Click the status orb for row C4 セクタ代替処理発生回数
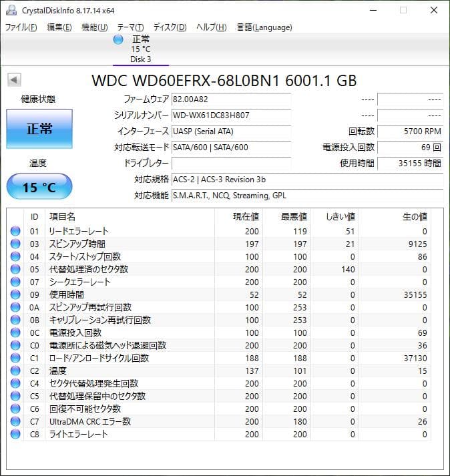The width and height of the screenshot is (450, 476). [x=15, y=383]
